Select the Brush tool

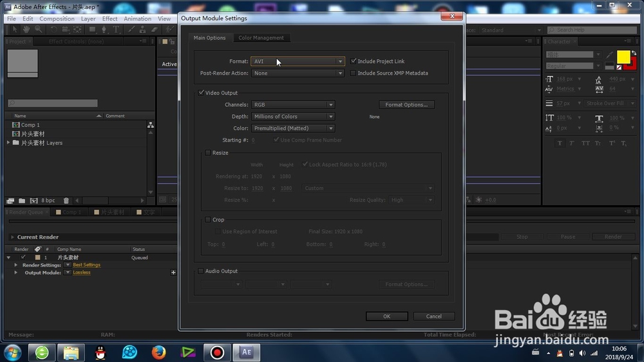click(131, 29)
